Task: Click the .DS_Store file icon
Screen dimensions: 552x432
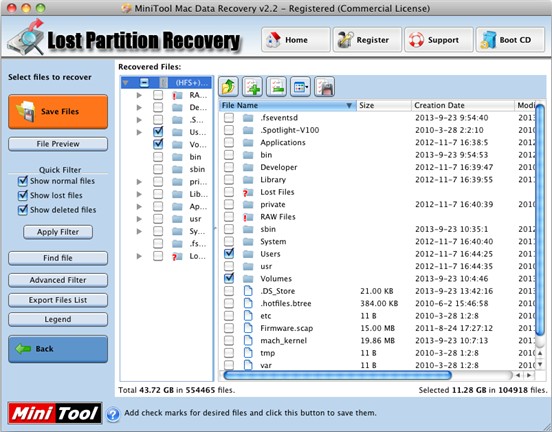Action: pyautogui.click(x=248, y=291)
